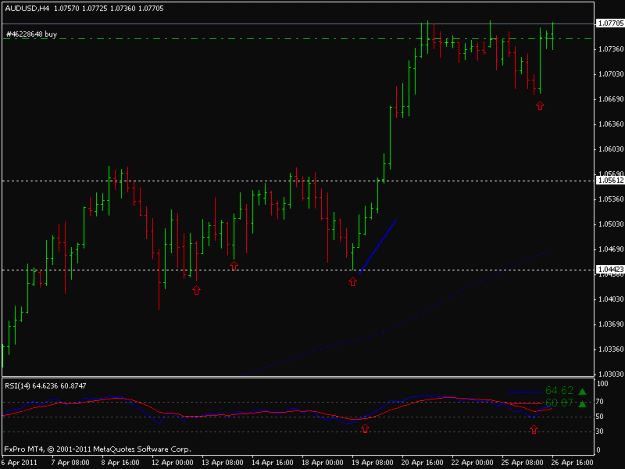Click the 1.03690 price scale value

click(x=611, y=324)
